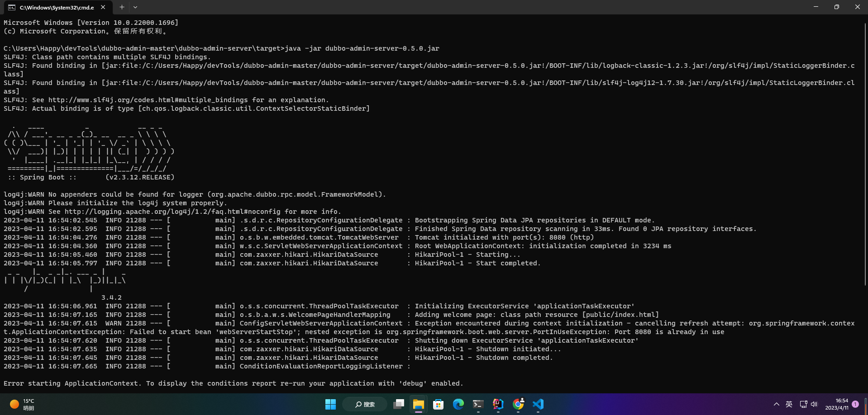Restore down the terminal window

pos(837,7)
